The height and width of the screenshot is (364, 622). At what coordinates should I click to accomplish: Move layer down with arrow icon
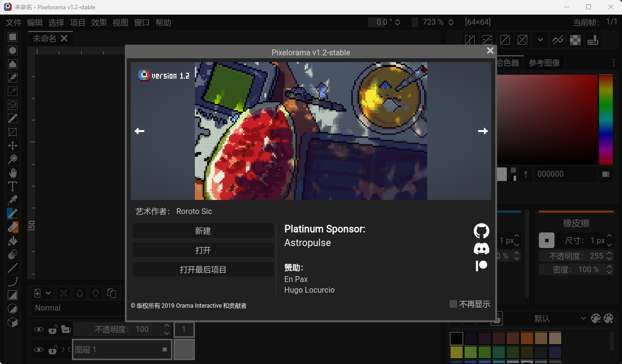pyautogui.click(x=96, y=293)
